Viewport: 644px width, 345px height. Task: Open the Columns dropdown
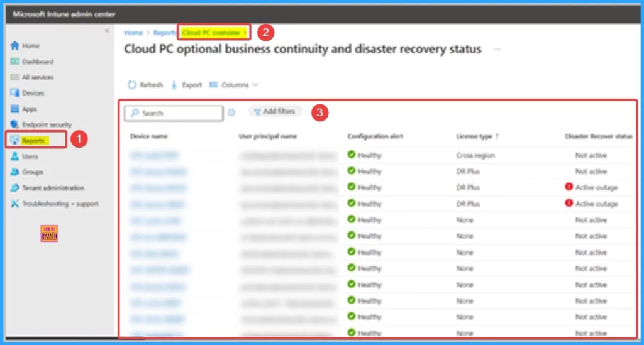tap(234, 85)
